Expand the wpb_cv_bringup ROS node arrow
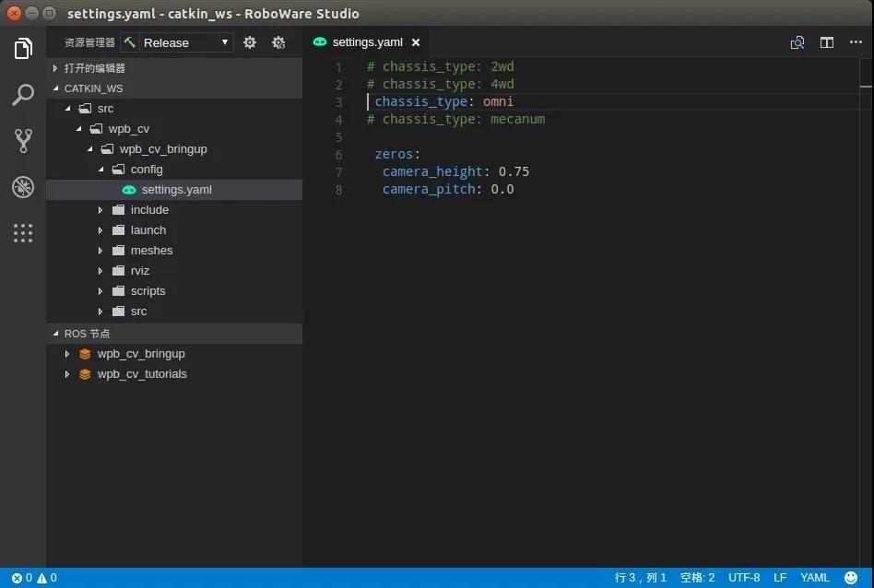The height and width of the screenshot is (588, 874). [67, 354]
